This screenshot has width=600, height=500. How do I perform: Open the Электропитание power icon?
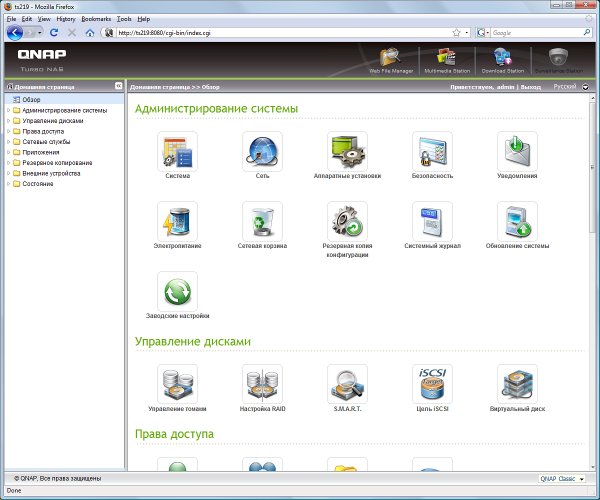click(x=178, y=221)
